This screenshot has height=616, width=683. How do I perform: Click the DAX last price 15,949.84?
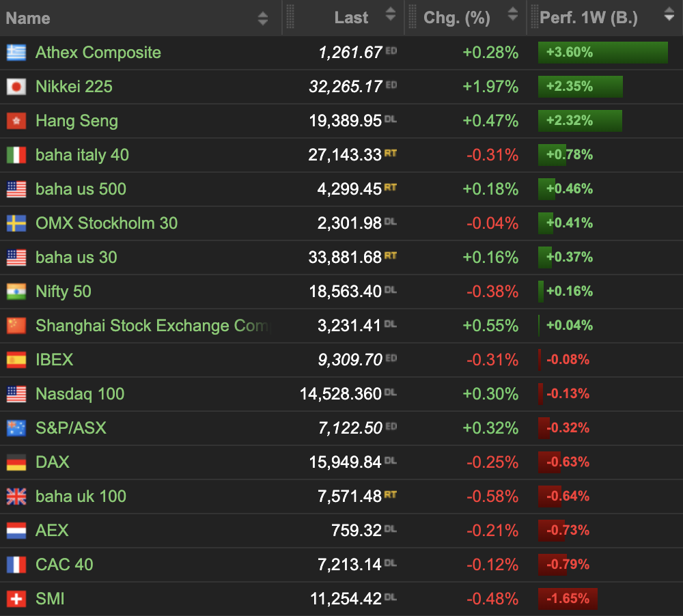[346, 462]
